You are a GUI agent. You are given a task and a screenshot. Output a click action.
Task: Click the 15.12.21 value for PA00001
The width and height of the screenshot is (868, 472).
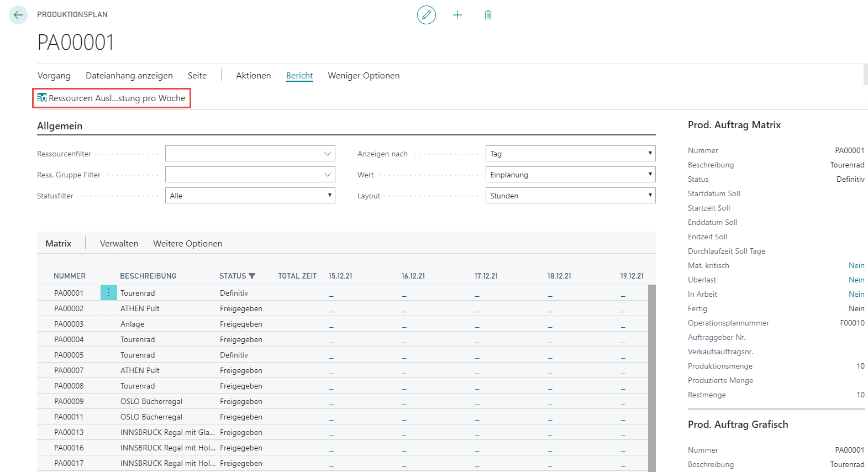(x=332, y=295)
